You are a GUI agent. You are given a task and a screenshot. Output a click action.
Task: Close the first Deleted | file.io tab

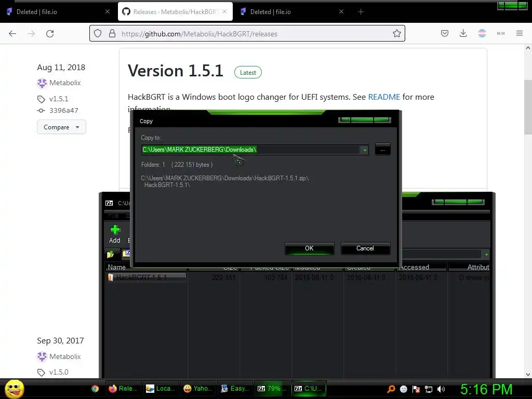108,11
